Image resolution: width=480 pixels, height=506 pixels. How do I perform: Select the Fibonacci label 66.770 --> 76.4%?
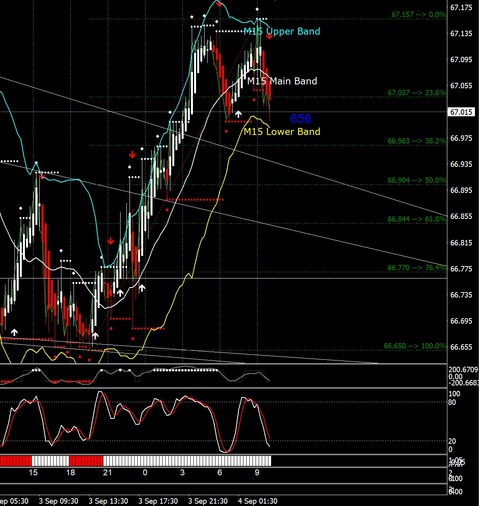pyautogui.click(x=416, y=268)
